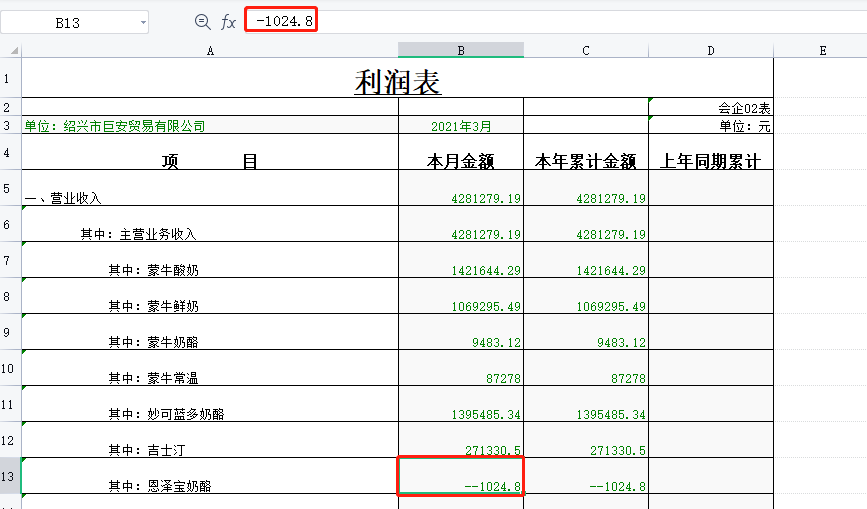Click 吉士汀 本年累计金额 value 271330.5
Image resolution: width=867 pixels, height=509 pixels.
(586, 439)
